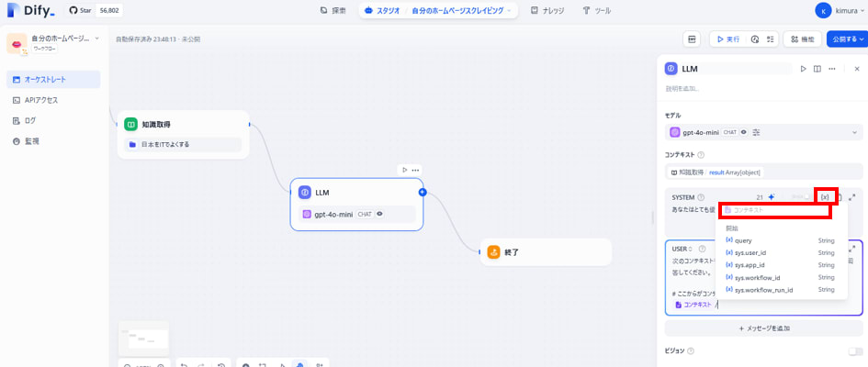Expand the gpt-4o-mini model selector chevron
868x367 pixels.
click(x=854, y=132)
